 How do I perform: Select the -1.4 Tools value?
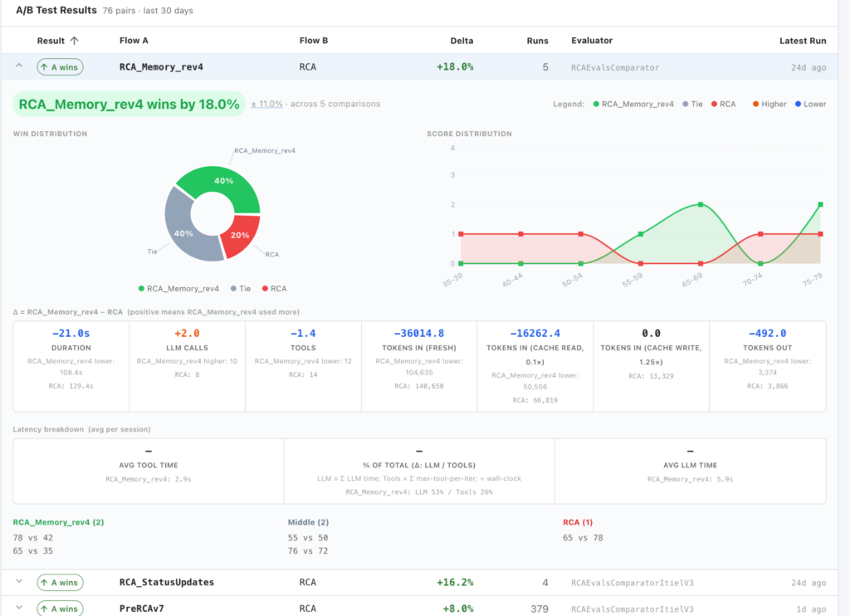pos(303,334)
